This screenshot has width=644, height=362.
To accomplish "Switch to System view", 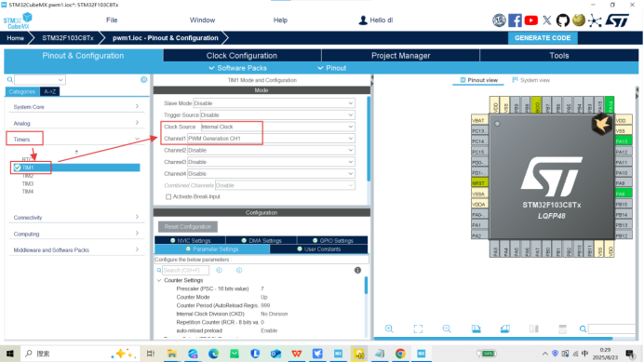I will tap(531, 80).
